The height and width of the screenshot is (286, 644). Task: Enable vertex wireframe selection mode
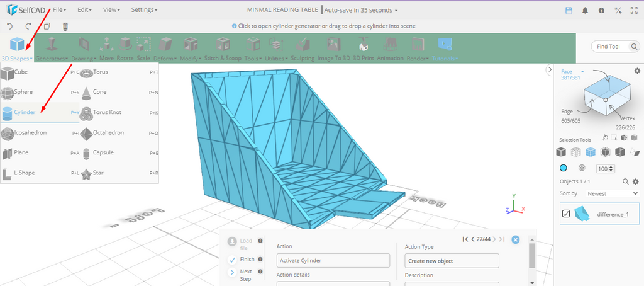[575, 152]
